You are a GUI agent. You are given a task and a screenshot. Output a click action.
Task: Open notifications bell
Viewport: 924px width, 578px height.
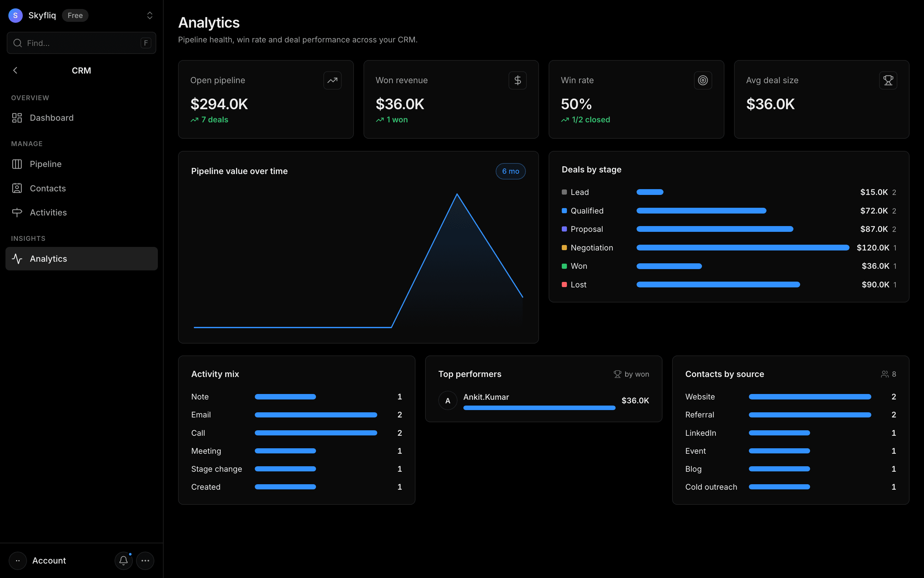[x=123, y=560]
